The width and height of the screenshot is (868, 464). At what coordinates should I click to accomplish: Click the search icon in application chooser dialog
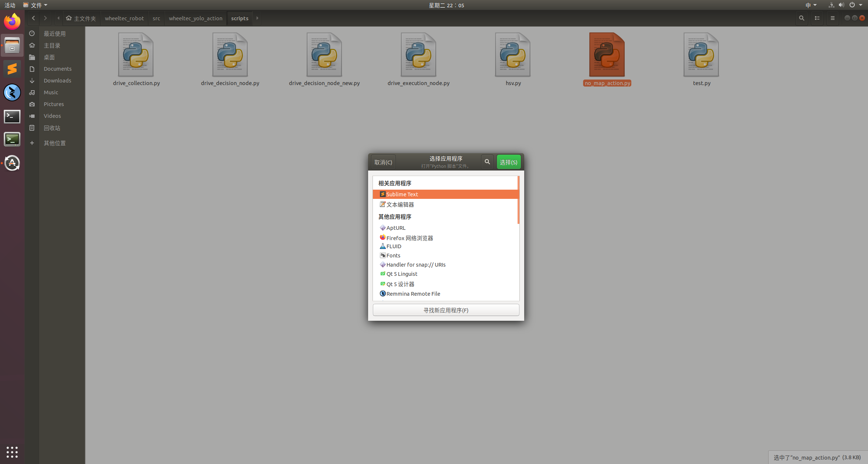[x=487, y=162]
